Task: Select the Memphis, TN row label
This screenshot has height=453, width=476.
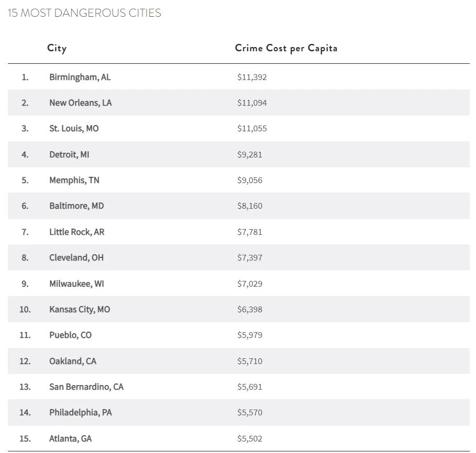Action: click(74, 180)
